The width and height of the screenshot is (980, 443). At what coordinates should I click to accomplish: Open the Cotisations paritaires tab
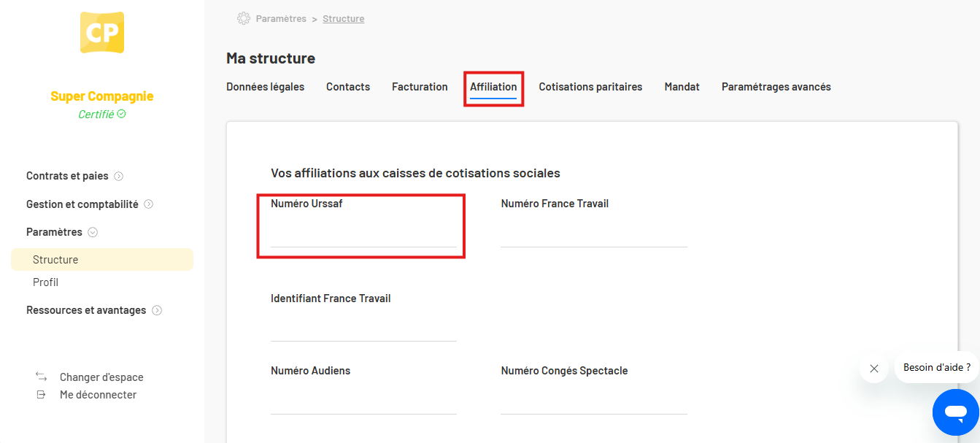[x=590, y=87]
